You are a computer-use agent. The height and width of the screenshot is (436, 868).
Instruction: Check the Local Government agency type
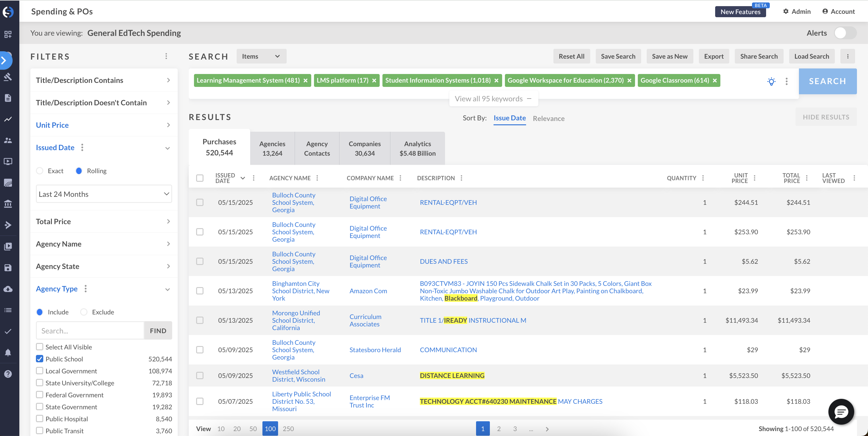point(40,371)
